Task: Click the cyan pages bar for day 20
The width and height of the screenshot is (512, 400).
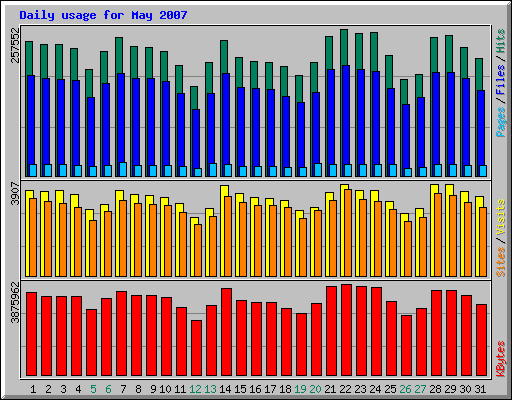Action: click(318, 170)
